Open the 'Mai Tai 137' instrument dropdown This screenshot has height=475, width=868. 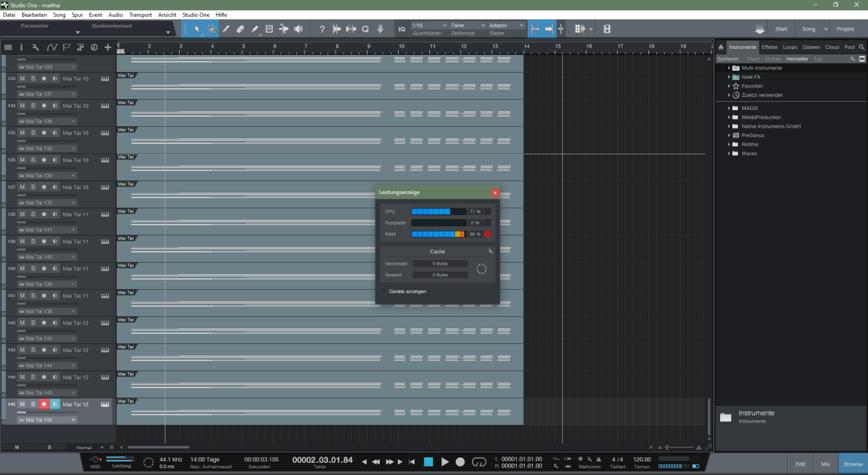47,94
